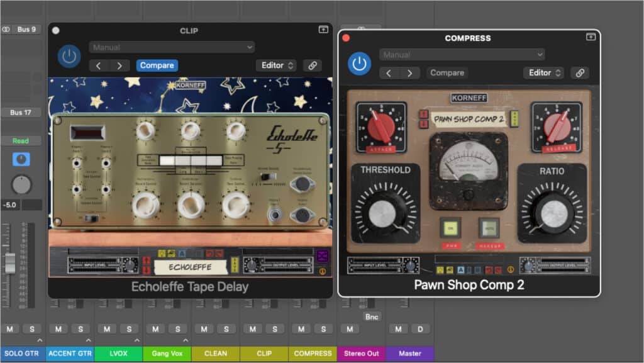Mute the LVOX channel
The image size is (644, 363).
(x=107, y=329)
